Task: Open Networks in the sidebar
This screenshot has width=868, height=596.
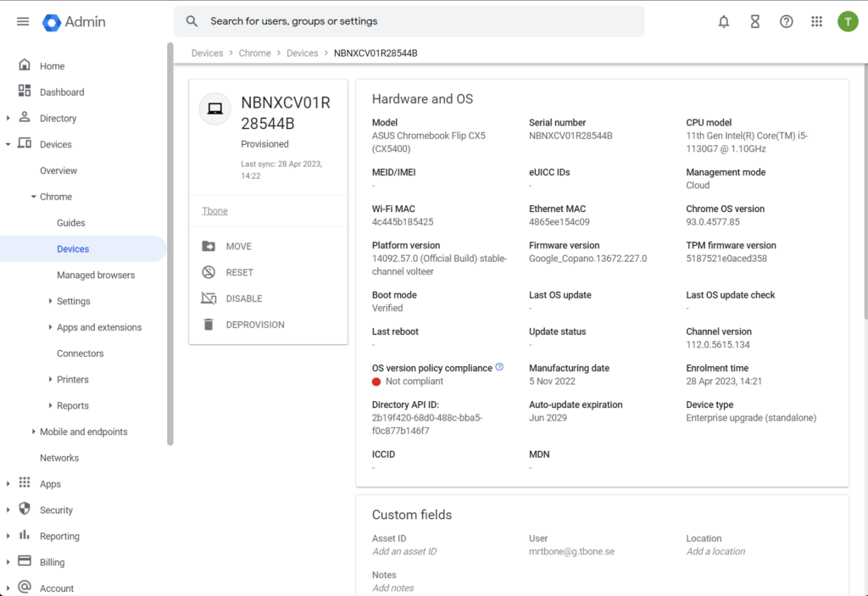Action: coord(59,458)
